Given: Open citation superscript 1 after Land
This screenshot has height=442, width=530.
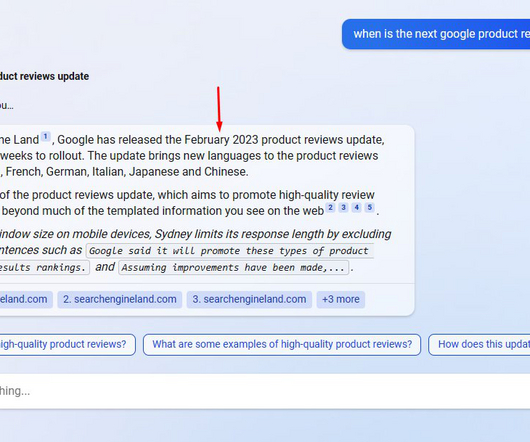Looking at the screenshot, I should tap(46, 137).
